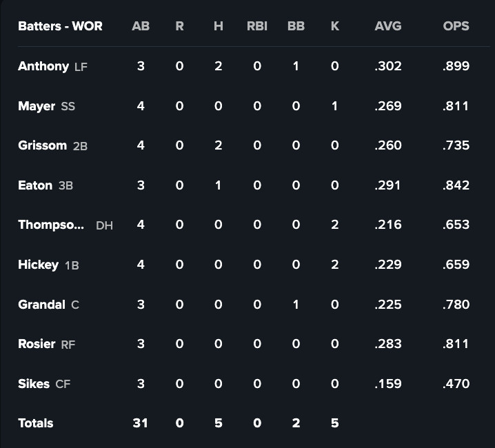The width and height of the screenshot is (495, 448).
Task: Click the BB column header
Action: coord(296,26)
